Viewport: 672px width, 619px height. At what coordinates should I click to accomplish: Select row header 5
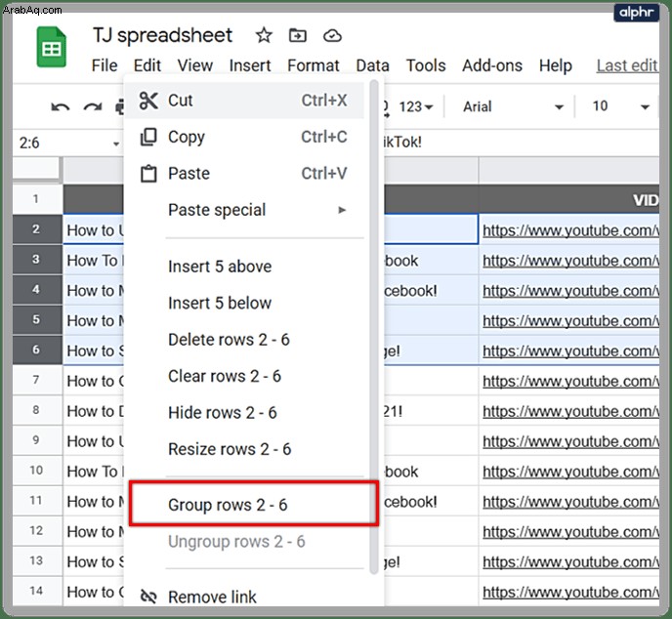(36, 320)
